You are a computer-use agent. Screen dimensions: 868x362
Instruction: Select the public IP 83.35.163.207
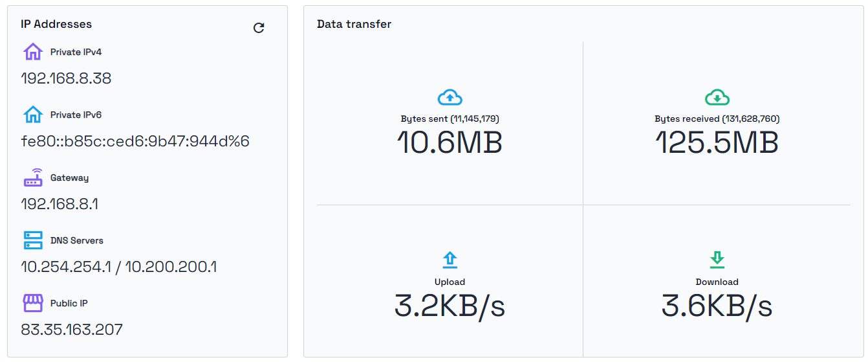(x=72, y=330)
